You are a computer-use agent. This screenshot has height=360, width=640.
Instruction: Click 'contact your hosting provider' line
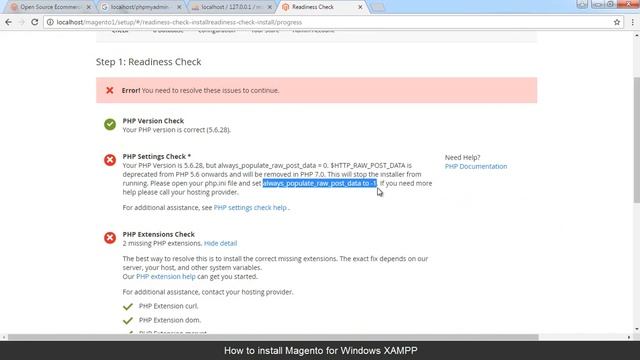click(x=208, y=292)
